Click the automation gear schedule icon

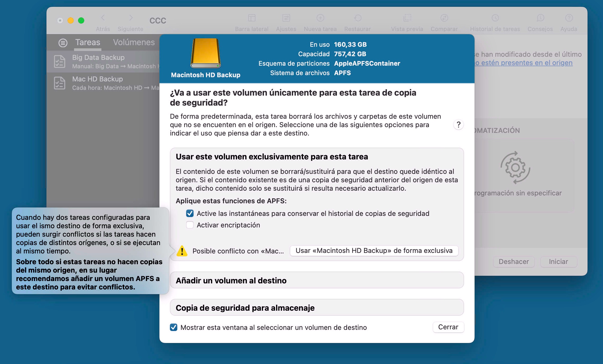click(x=515, y=168)
